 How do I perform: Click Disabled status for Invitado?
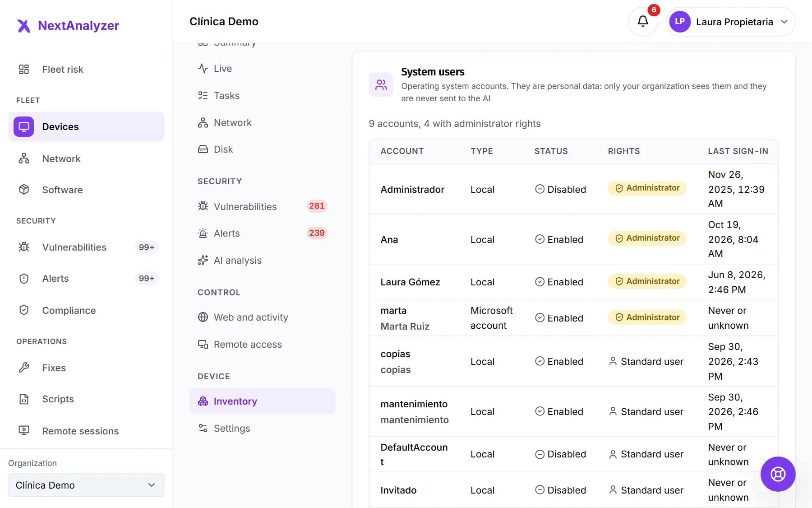pos(560,490)
